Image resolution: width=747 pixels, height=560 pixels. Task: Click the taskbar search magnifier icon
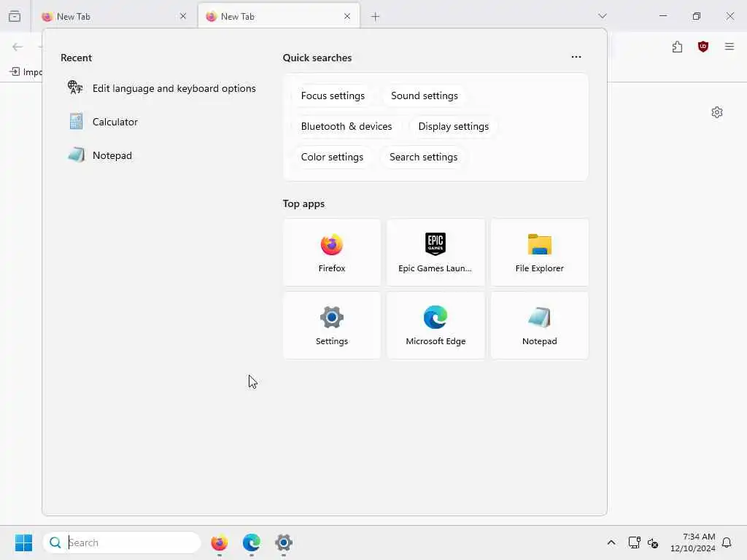pos(55,542)
